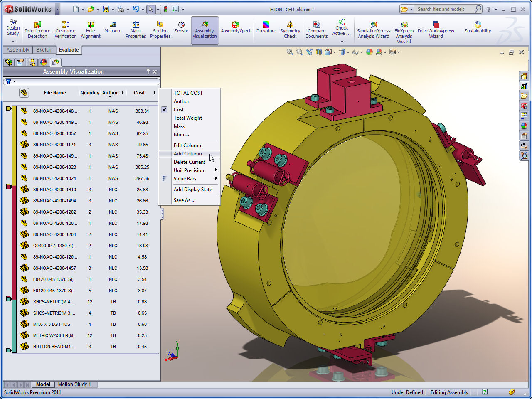Image resolution: width=532 pixels, height=399 pixels.
Task: Toggle flat/nested view icon beside File Name
Action: [24, 93]
